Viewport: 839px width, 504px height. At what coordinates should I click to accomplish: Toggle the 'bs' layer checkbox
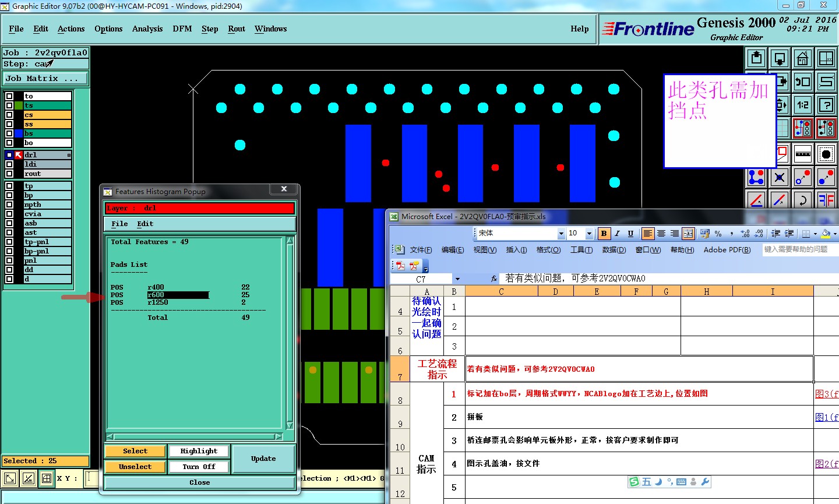coord(9,133)
